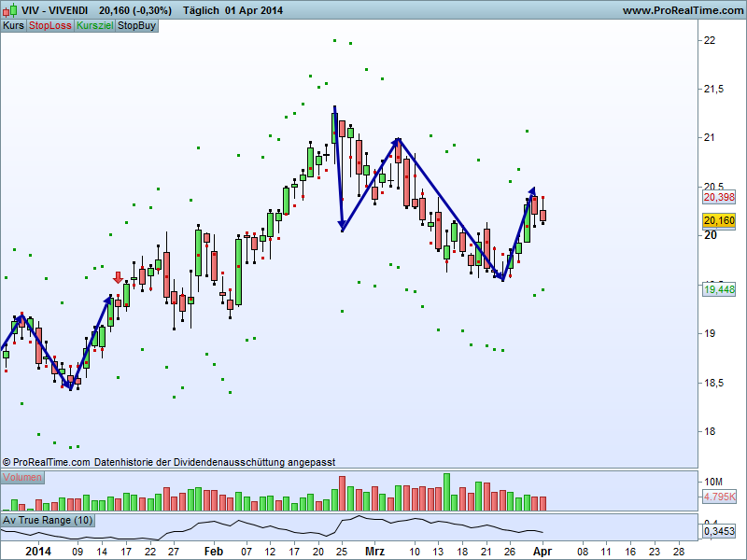Select the Kurs label tab
The image size is (747, 560).
13,26
